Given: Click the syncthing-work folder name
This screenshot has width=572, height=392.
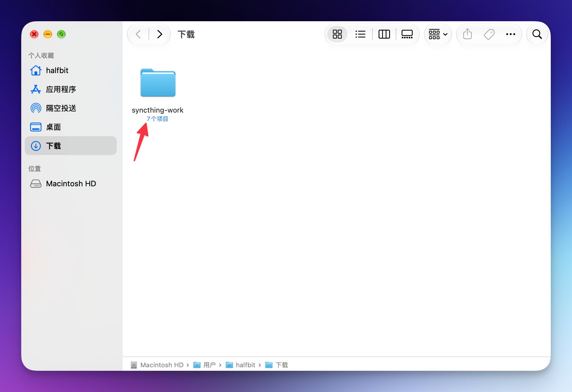Looking at the screenshot, I should [158, 110].
